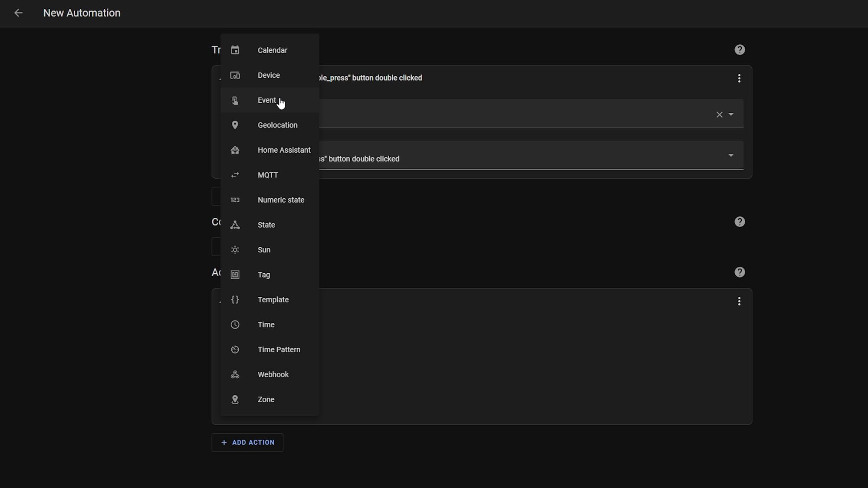
Task: Select the Zone trigger option
Action: (266, 399)
